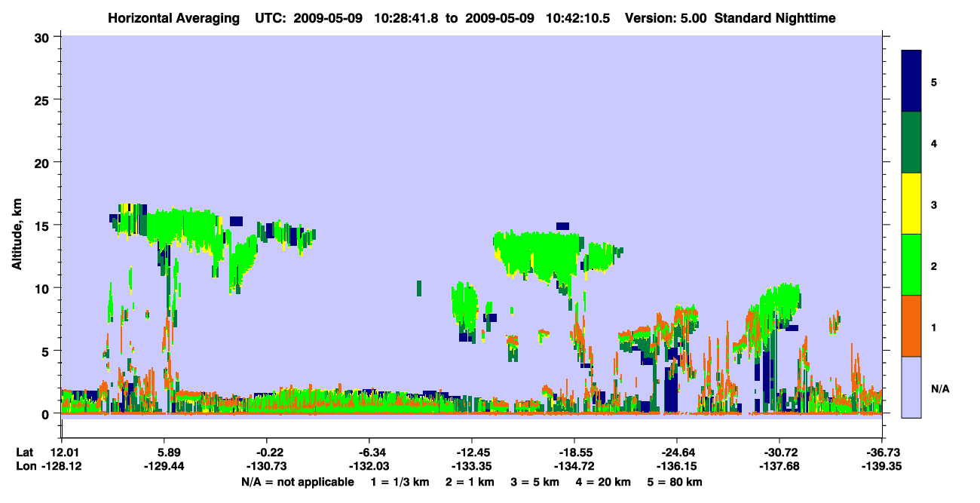This screenshot has width=980, height=503.
Task: Click the '1 = 1/3 km' legend entry
Action: [x=400, y=482]
